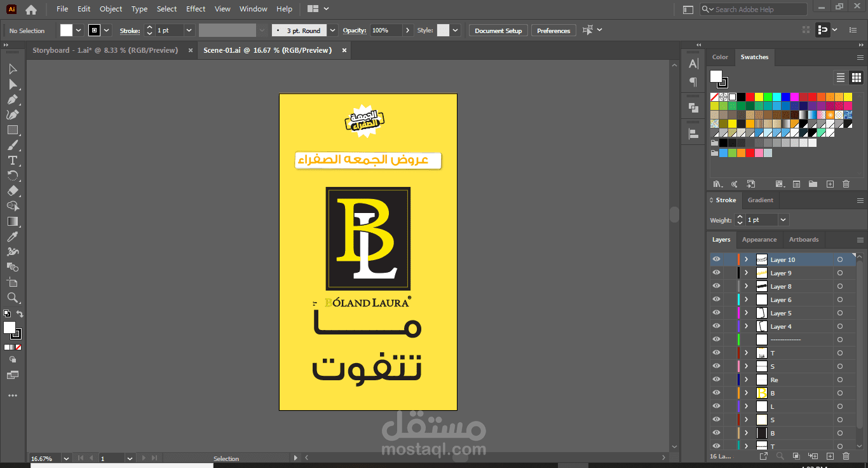Switch to Storyboard - 1.ai tab
The image size is (868, 468).
click(x=105, y=50)
